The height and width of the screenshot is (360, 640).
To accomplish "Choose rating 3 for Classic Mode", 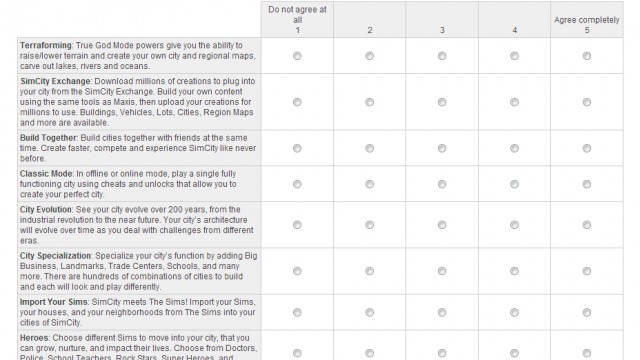I will pos(442,184).
